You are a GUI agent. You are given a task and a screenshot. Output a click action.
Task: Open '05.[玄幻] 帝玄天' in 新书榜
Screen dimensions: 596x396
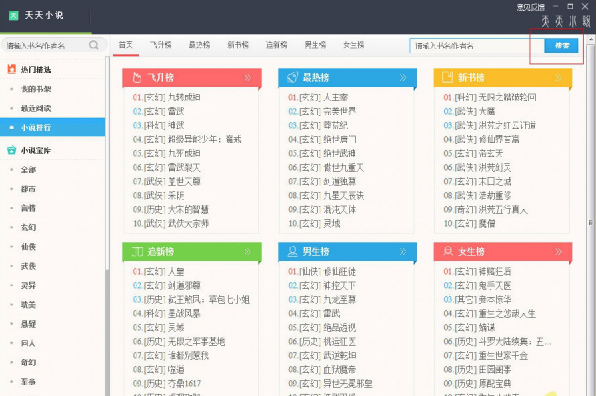point(473,154)
